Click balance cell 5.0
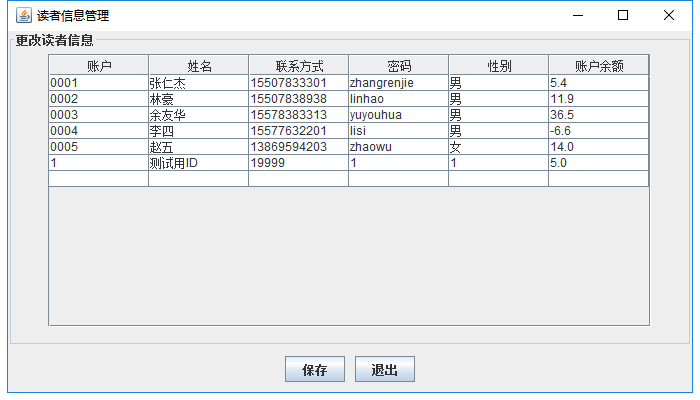The width and height of the screenshot is (700, 400). (599, 163)
